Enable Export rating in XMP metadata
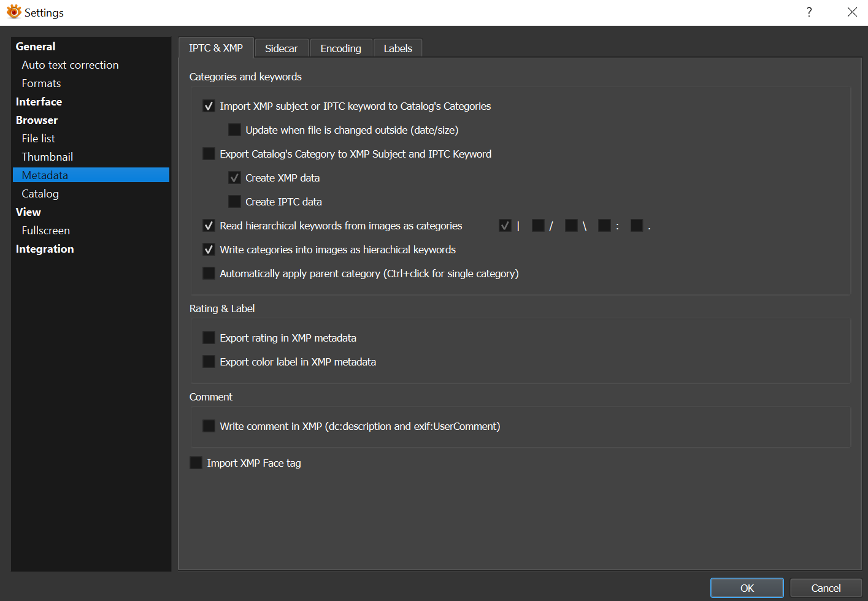The width and height of the screenshot is (868, 601). point(209,338)
